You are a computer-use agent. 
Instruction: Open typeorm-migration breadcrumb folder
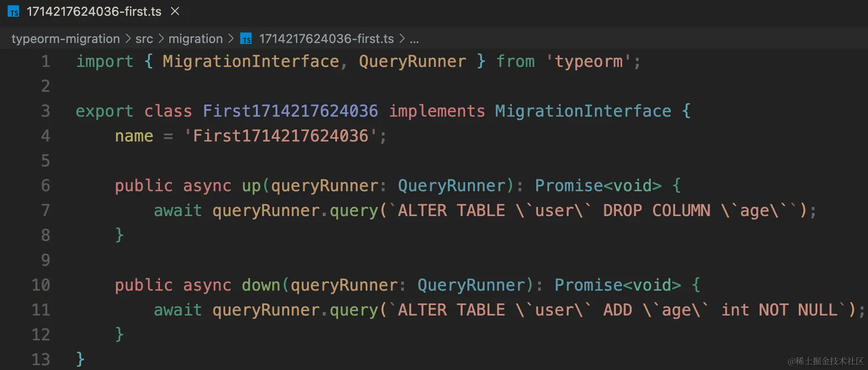tap(65, 39)
